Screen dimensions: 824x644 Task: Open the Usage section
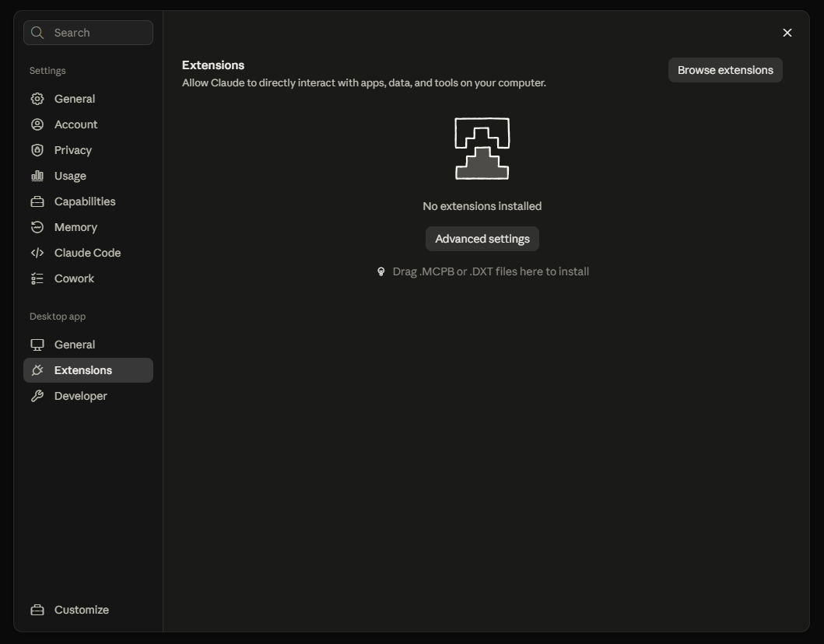(88, 176)
